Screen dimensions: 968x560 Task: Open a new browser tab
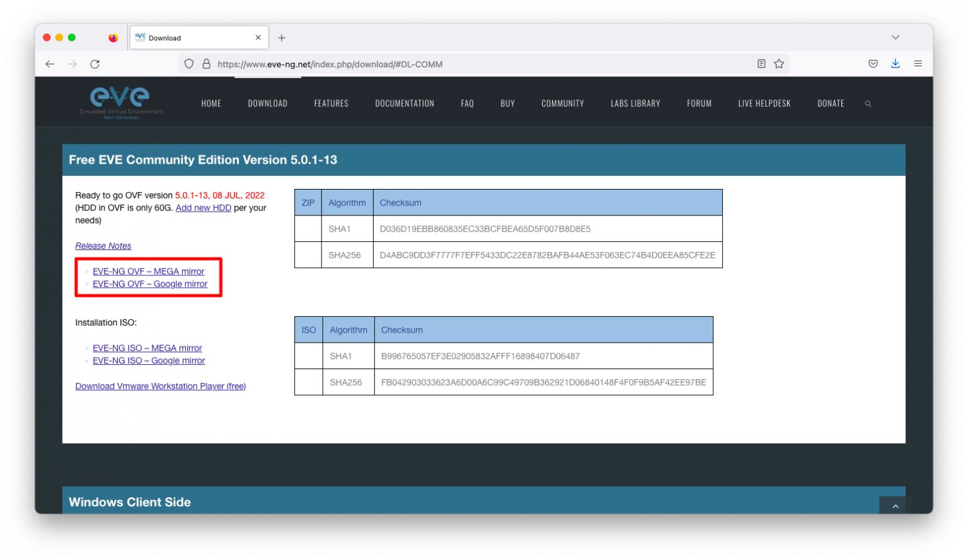point(282,38)
